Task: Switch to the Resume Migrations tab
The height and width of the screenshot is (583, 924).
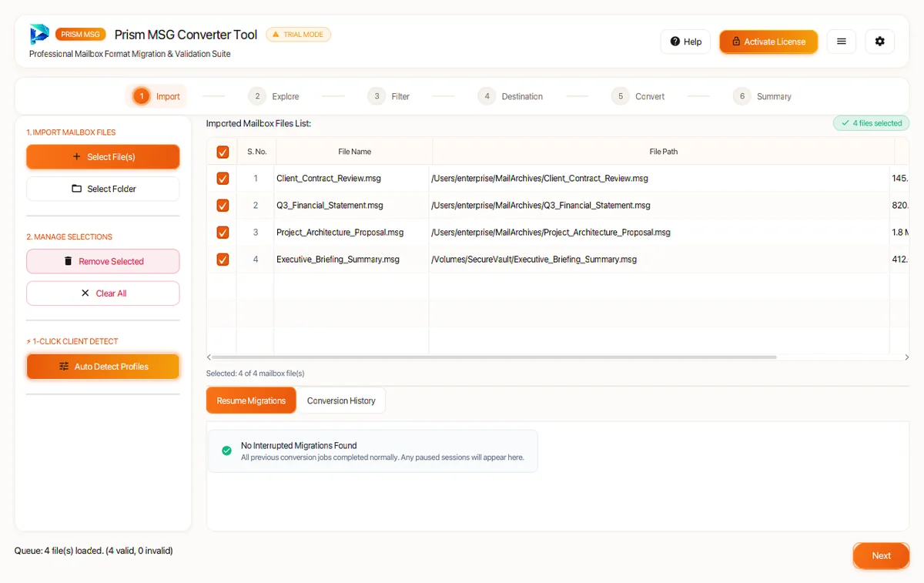Action: pos(251,400)
